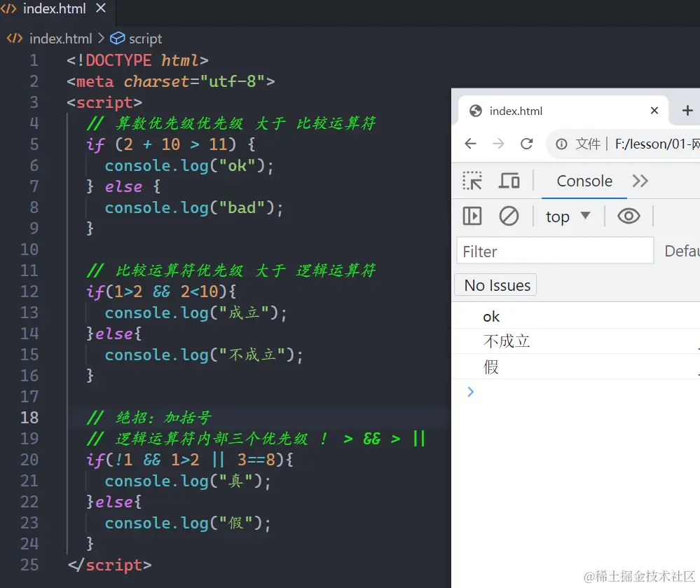700x588 pixels.
Task: Reload the browser page
Action: [x=527, y=144]
